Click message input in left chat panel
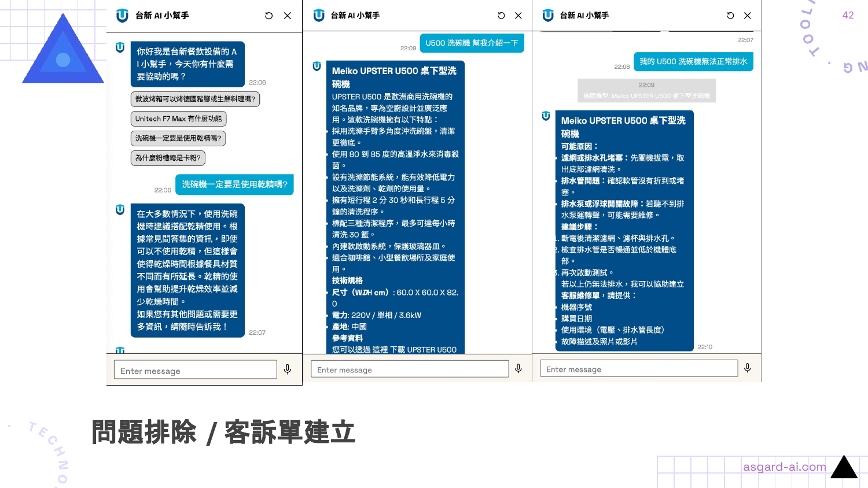The image size is (868, 488). 195,370
